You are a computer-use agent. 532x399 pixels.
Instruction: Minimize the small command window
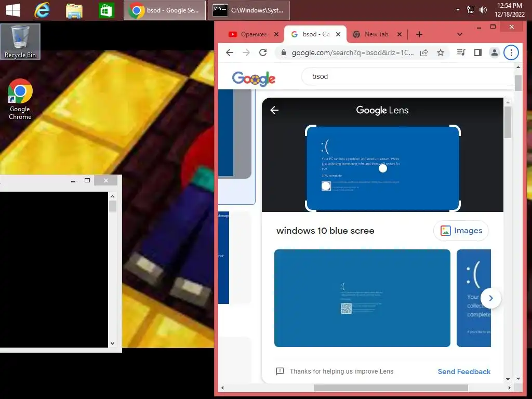[x=73, y=181]
